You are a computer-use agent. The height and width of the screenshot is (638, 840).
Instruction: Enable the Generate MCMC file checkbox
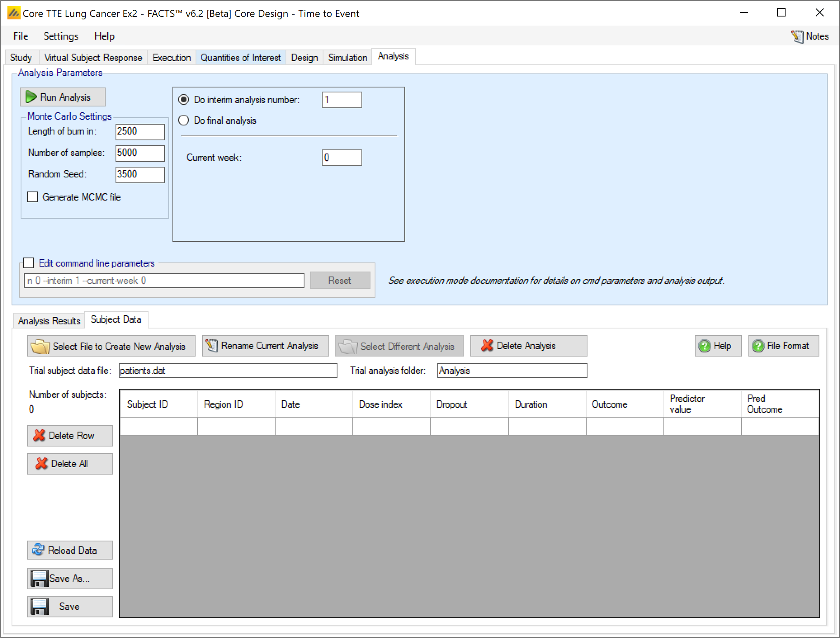(x=33, y=197)
